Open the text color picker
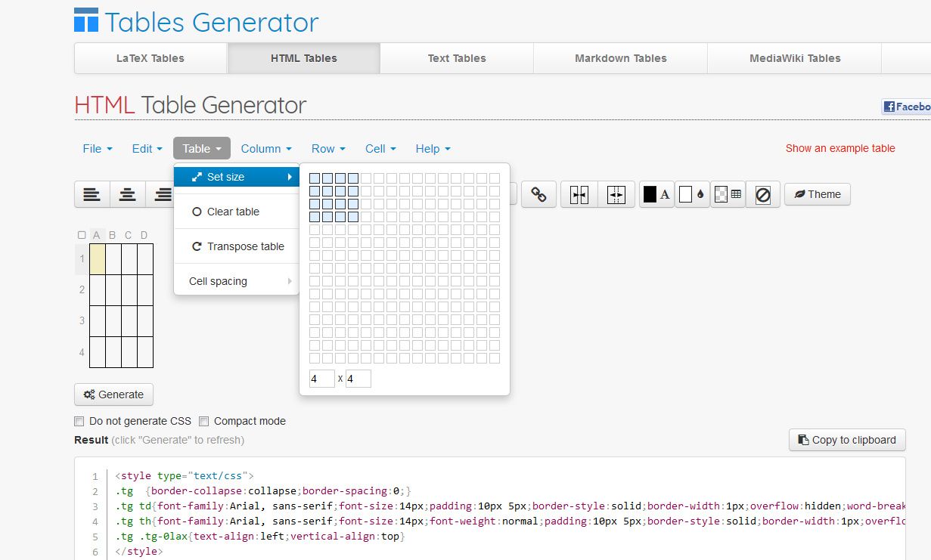 tap(656, 195)
